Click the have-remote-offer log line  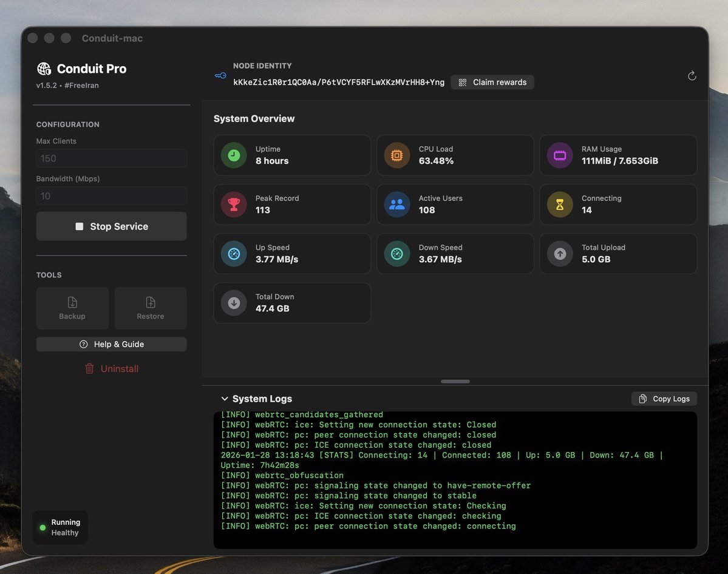(376, 485)
